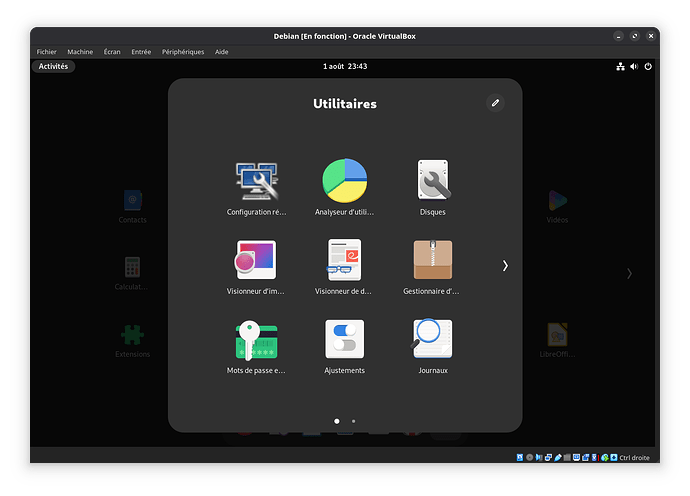Click the pencil to rename Utilitaires folder
The image size is (690, 496).
[x=495, y=103]
